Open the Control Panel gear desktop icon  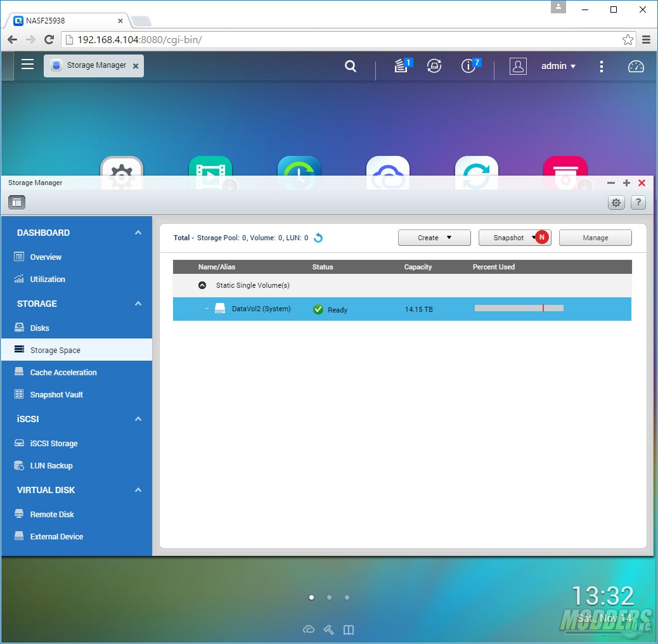[x=122, y=173]
